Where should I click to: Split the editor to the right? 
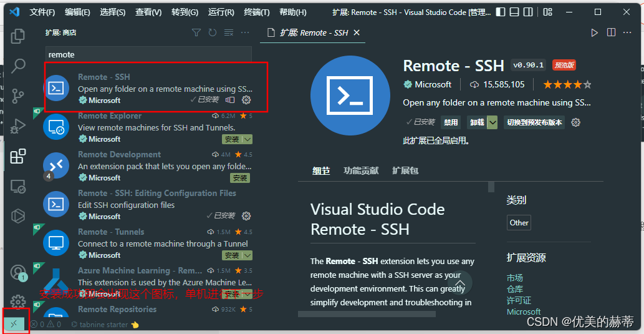point(611,32)
